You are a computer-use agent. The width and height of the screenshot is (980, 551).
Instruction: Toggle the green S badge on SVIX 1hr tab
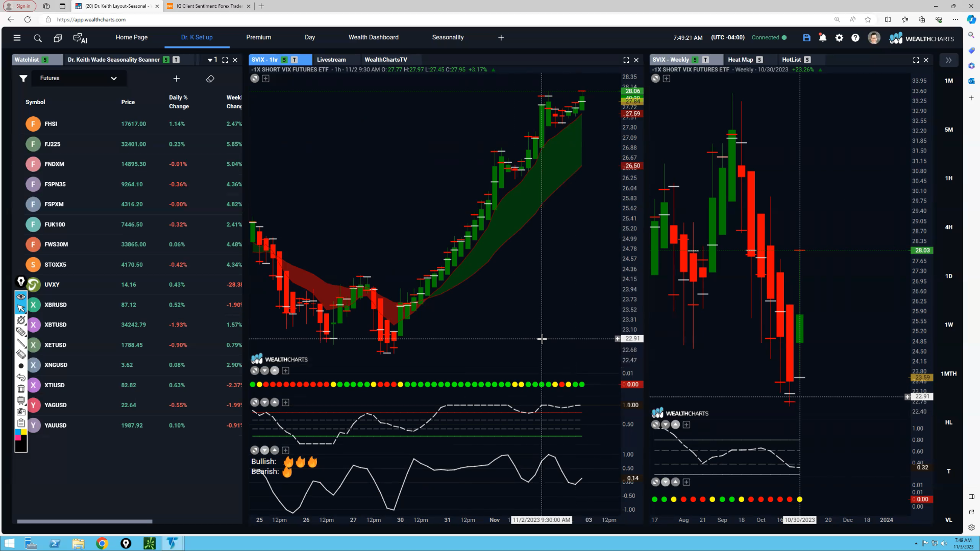pyautogui.click(x=284, y=60)
